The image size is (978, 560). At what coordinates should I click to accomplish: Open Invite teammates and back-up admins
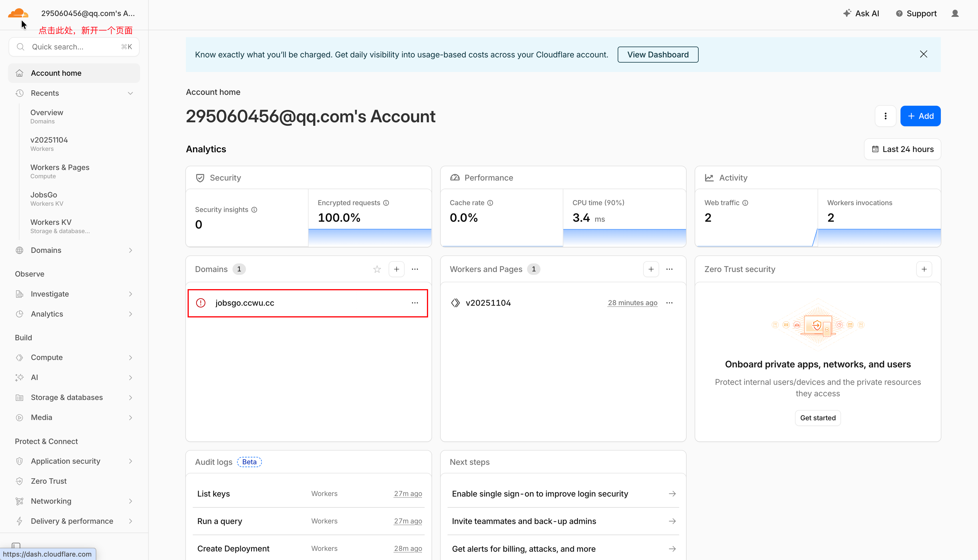tap(563, 521)
